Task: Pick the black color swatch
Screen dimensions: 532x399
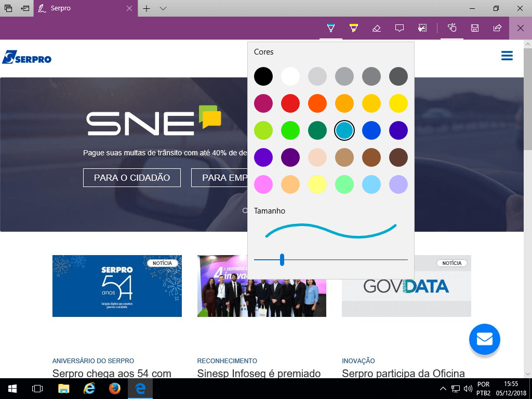Action: pyautogui.click(x=263, y=76)
